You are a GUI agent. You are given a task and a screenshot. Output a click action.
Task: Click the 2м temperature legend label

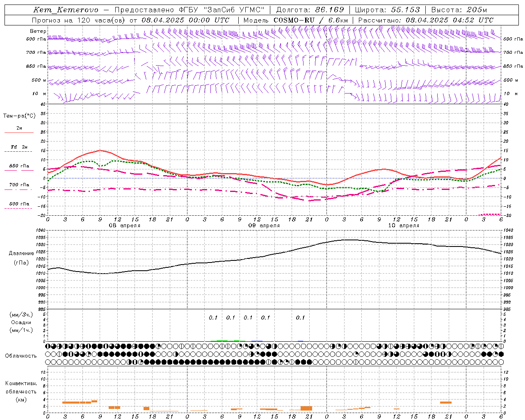click(x=19, y=128)
